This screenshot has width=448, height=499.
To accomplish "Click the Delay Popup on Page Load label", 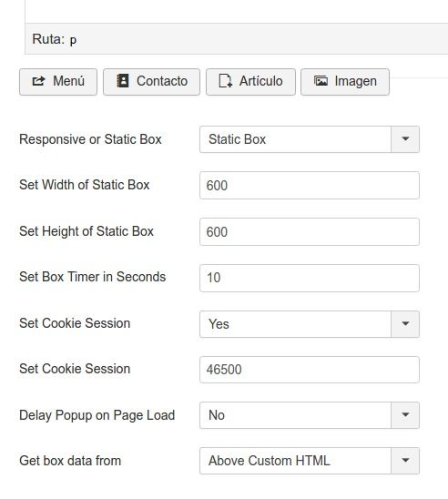I will (97, 415).
